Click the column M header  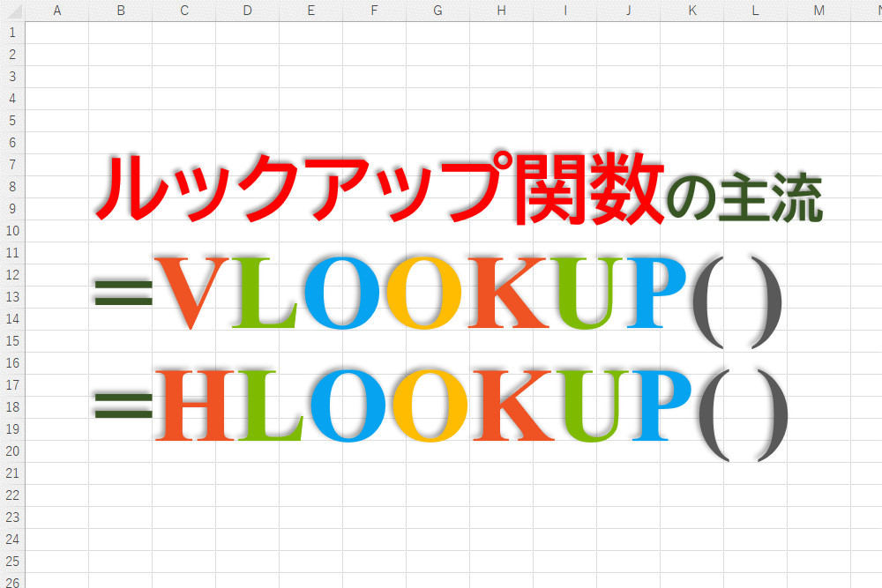(x=818, y=11)
